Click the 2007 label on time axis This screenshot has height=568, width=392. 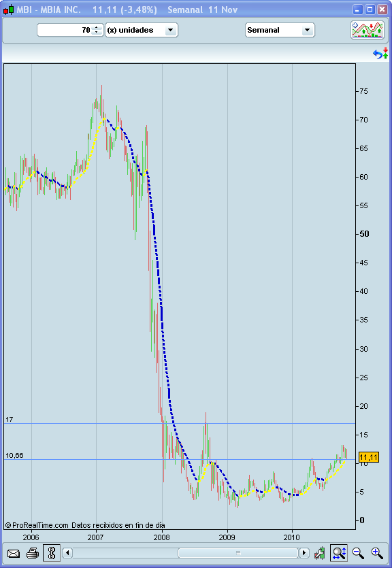[96, 537]
